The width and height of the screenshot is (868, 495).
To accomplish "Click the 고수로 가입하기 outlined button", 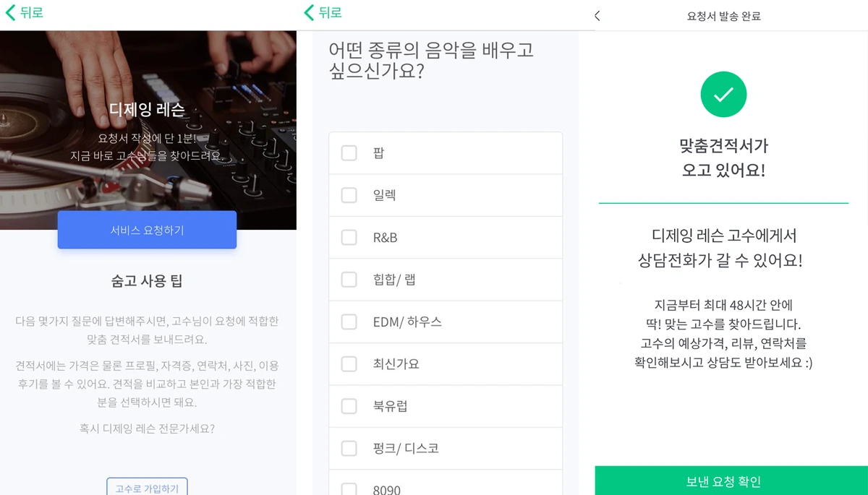I will tap(147, 488).
